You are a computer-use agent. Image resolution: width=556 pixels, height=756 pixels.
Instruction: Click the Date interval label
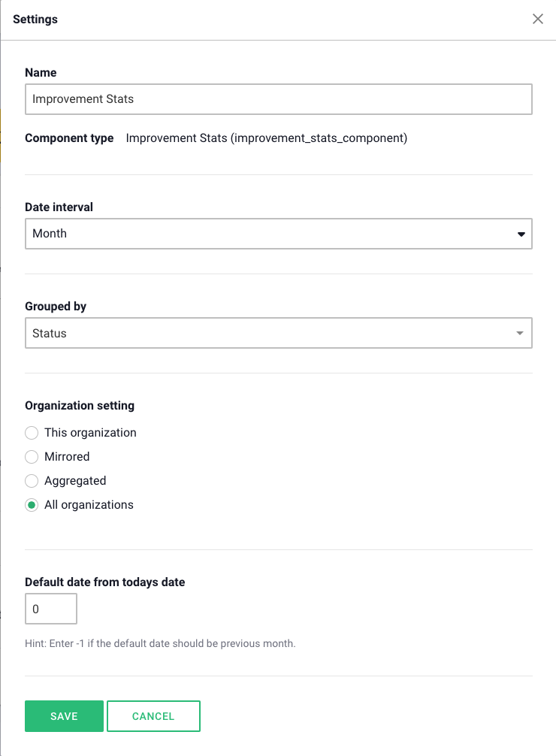59,207
